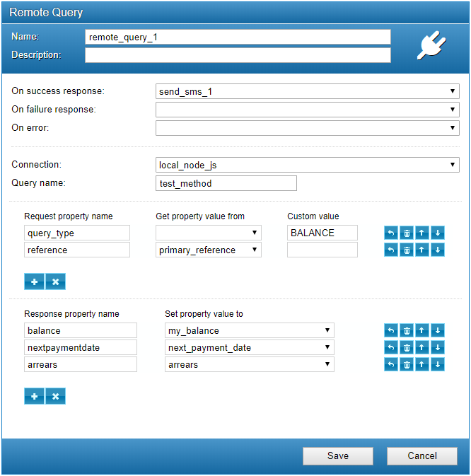The width and height of the screenshot is (471, 476).
Task: Move the balance row up
Action: click(x=421, y=330)
